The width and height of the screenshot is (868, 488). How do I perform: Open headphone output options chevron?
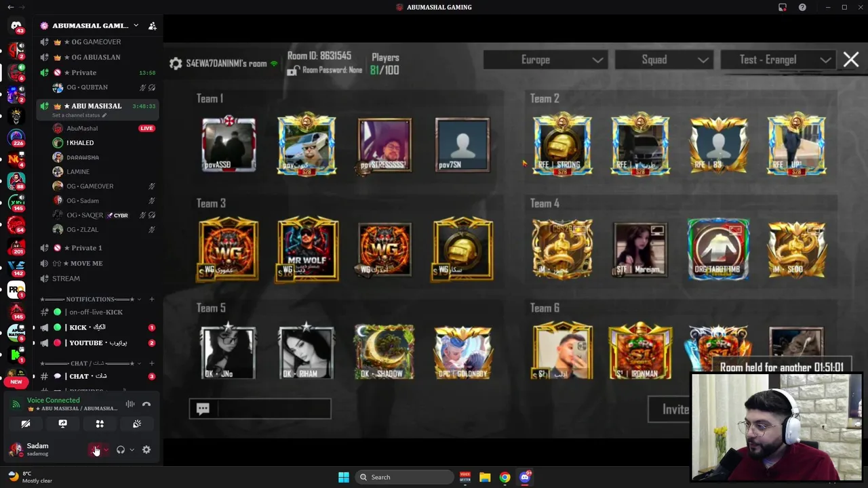[x=132, y=449]
